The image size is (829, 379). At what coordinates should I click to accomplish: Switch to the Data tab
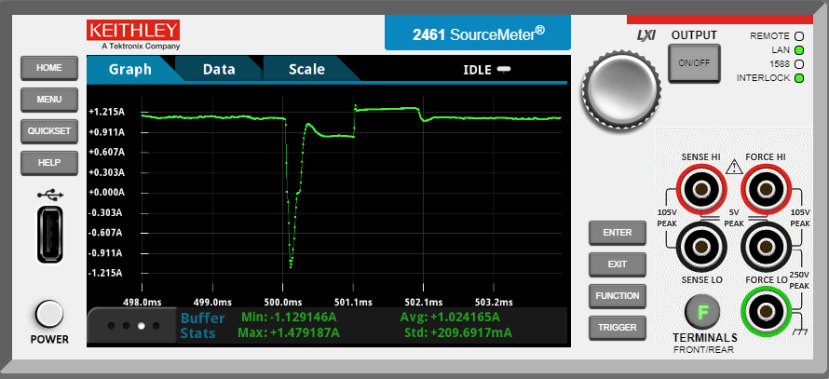[219, 69]
